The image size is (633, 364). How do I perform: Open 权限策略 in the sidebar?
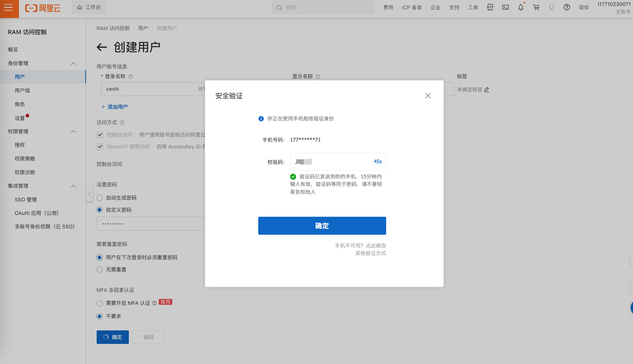(25, 159)
